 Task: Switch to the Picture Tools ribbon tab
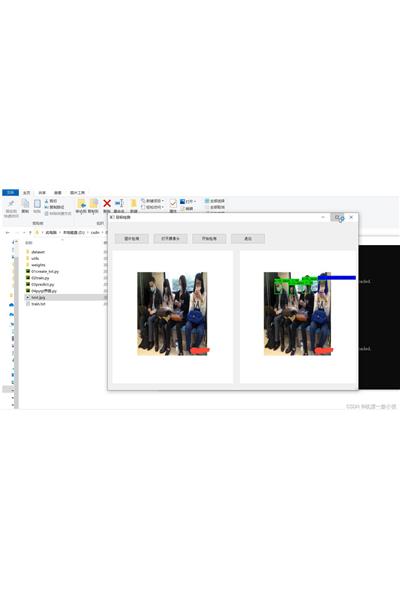tap(77, 193)
